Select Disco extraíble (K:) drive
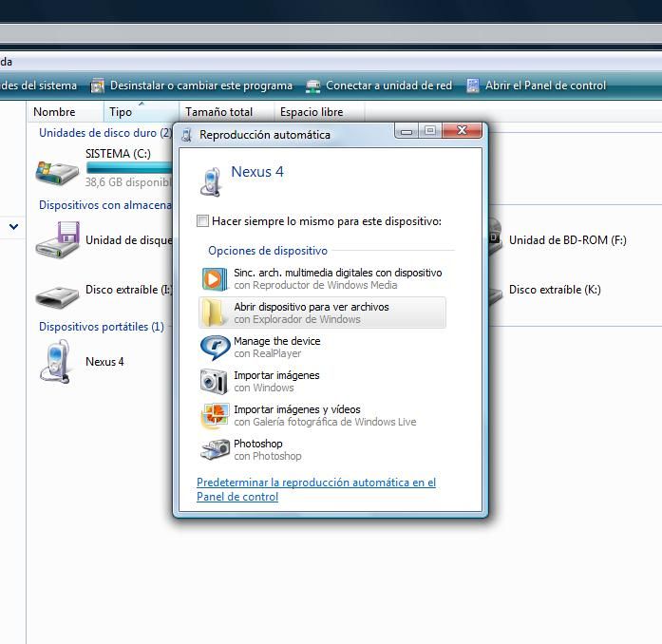The width and height of the screenshot is (662, 644). (x=555, y=290)
